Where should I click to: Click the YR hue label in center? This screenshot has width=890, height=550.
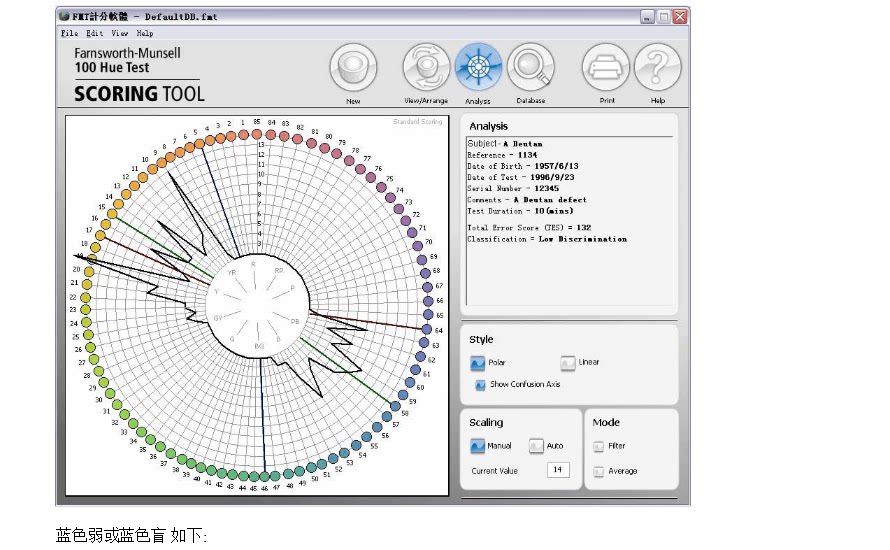[231, 272]
